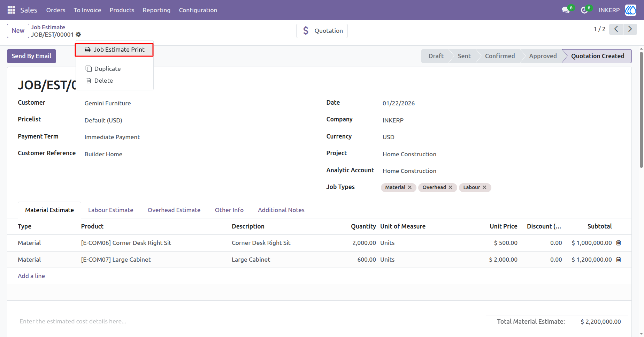Delete the Corner Desk Right Sit line
644x337 pixels.
tap(619, 243)
